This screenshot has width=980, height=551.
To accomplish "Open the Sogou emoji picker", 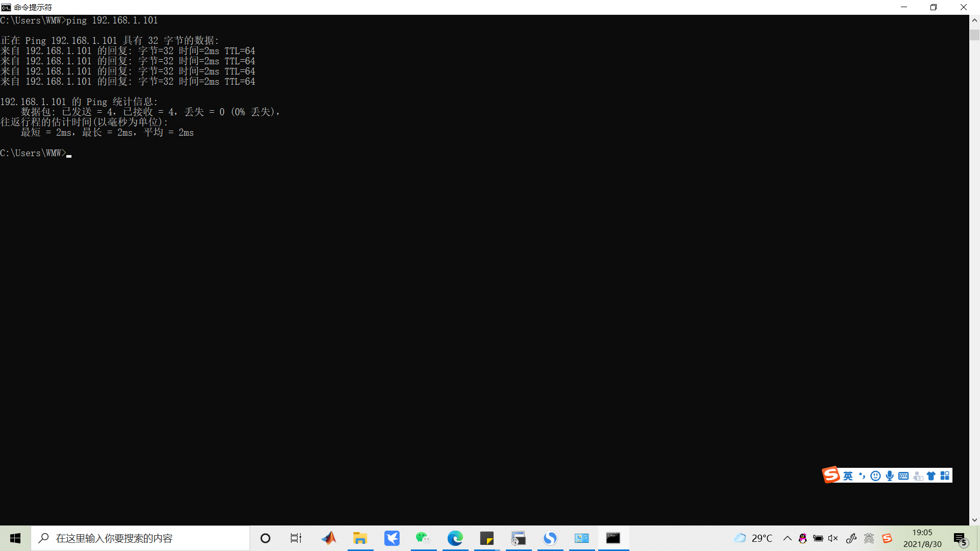I will pyautogui.click(x=875, y=475).
